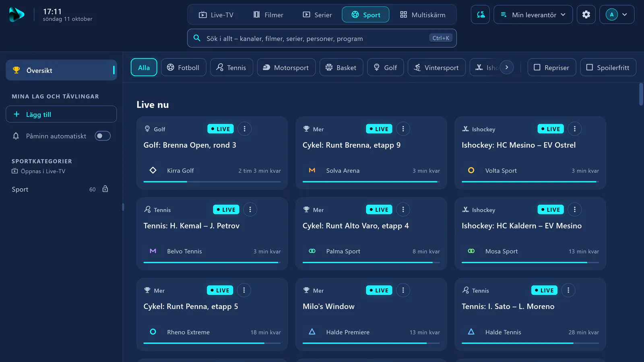Click the Volta Sport channel logo
Viewport: 644px width, 362px height.
tap(471, 170)
